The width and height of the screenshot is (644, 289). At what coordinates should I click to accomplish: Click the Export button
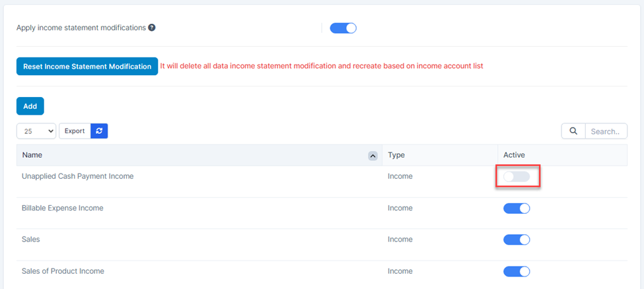pos(75,131)
